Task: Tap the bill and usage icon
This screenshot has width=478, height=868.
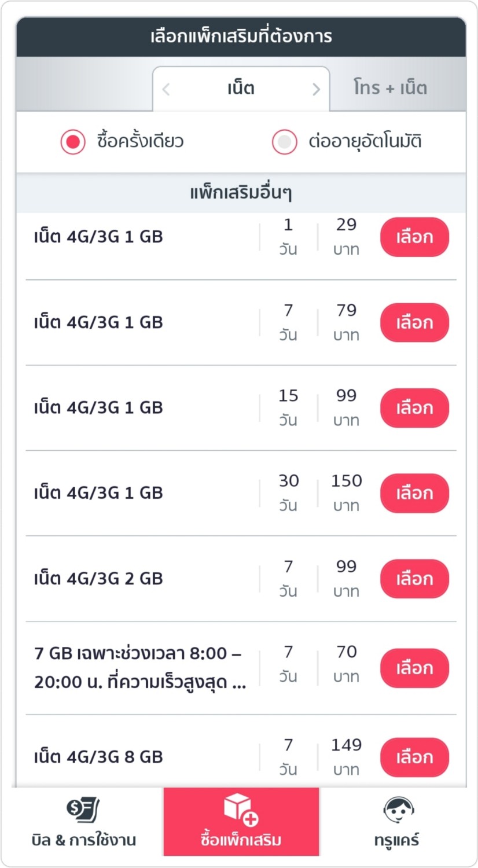Action: [83, 810]
